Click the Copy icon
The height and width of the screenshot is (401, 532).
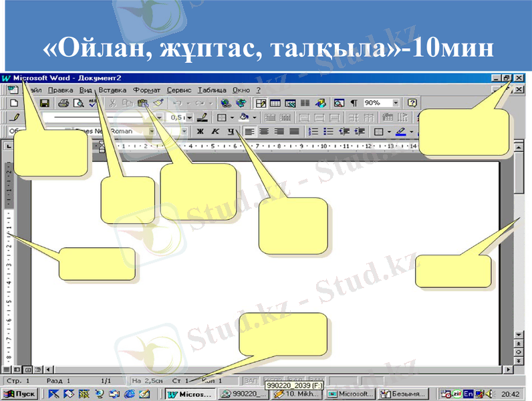(128, 103)
